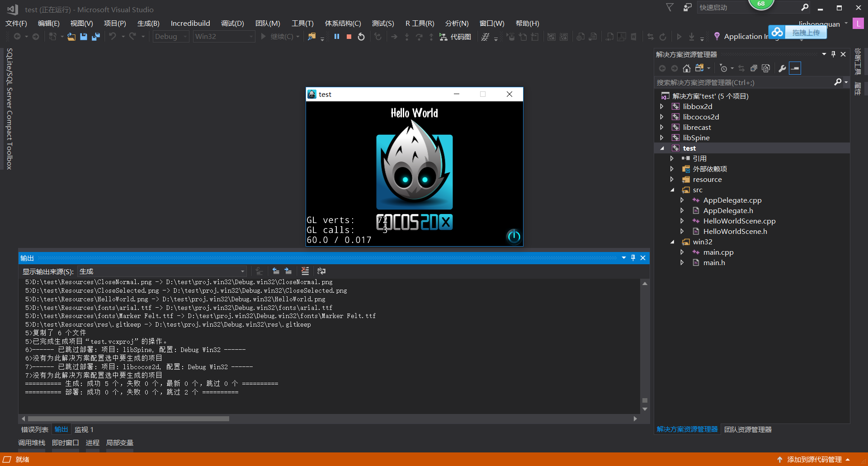Save the current file with the disk icon
This screenshot has width=868, height=466.
(x=84, y=37)
